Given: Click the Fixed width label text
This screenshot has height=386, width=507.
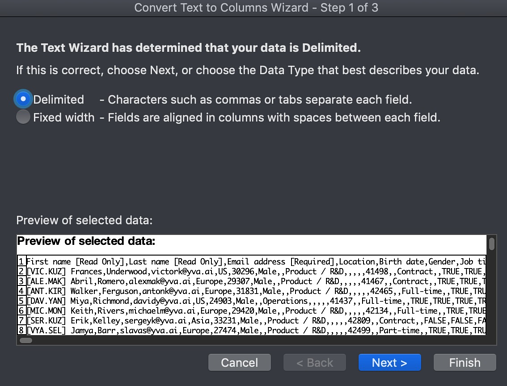Looking at the screenshot, I should [64, 118].
